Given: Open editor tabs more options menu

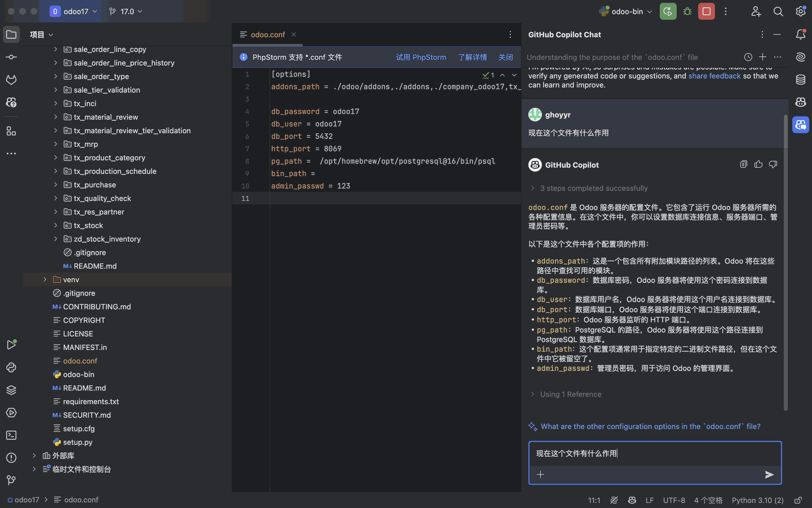Looking at the screenshot, I should coord(510,34).
